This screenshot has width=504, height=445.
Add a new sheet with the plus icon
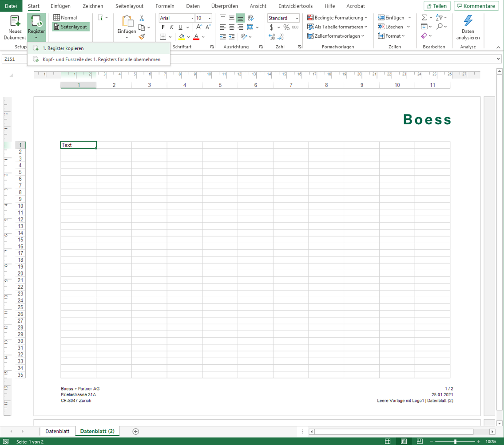[x=135, y=431]
